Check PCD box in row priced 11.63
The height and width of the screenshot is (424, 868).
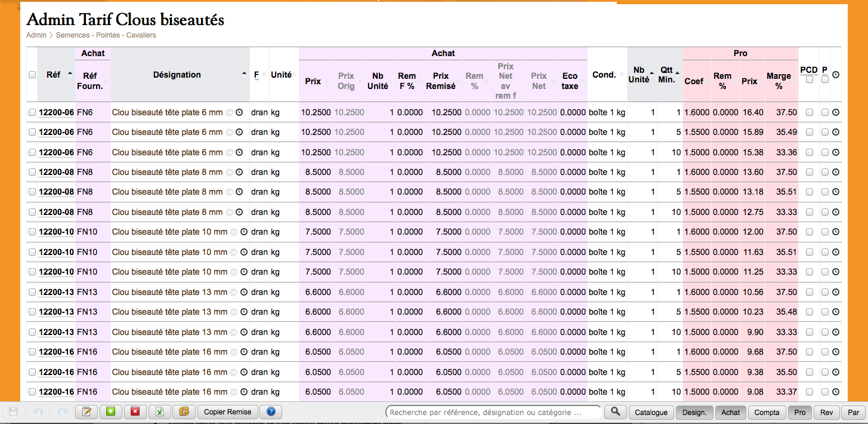pos(810,252)
